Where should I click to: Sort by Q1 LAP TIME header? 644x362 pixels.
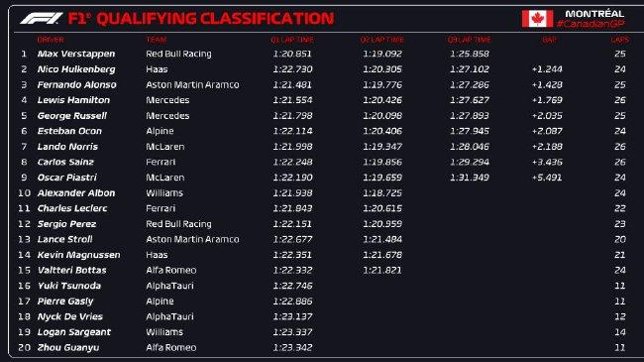pyautogui.click(x=292, y=40)
